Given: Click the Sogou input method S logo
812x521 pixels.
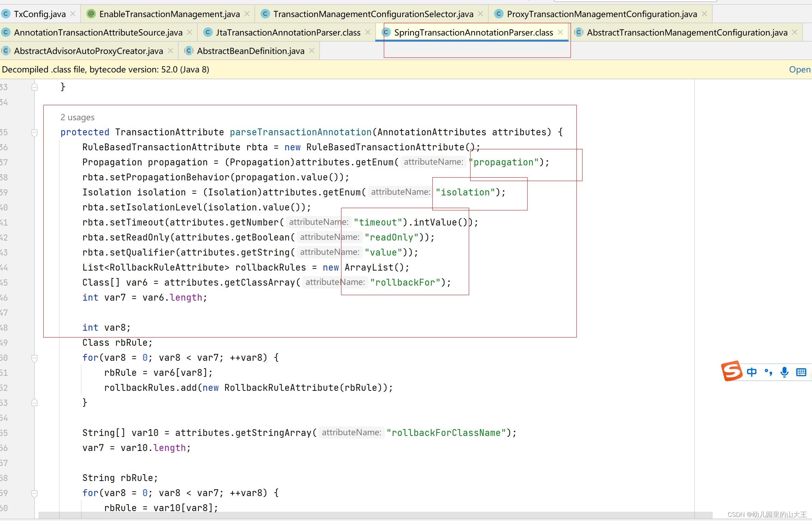Looking at the screenshot, I should [x=731, y=371].
